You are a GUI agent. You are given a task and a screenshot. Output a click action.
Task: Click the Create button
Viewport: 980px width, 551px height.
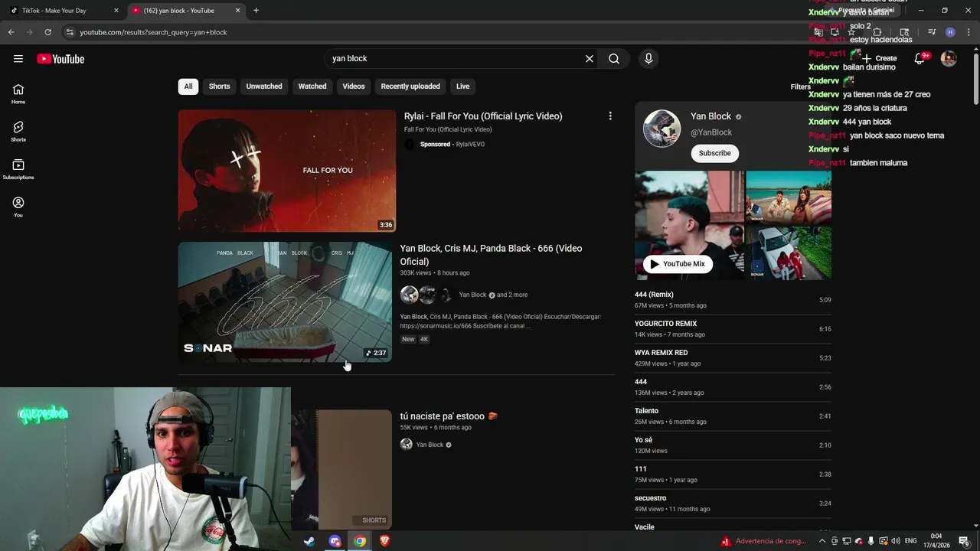click(879, 58)
